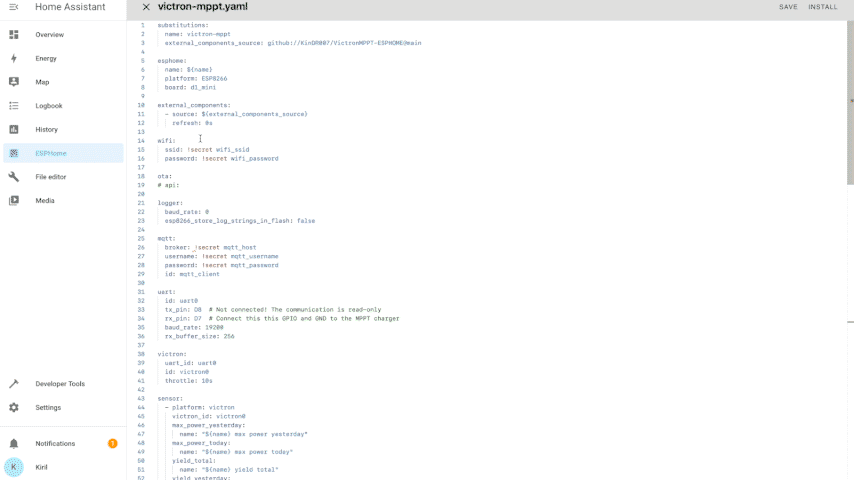The image size is (854, 480).
Task: Click the SAVE button
Action: 788,7
